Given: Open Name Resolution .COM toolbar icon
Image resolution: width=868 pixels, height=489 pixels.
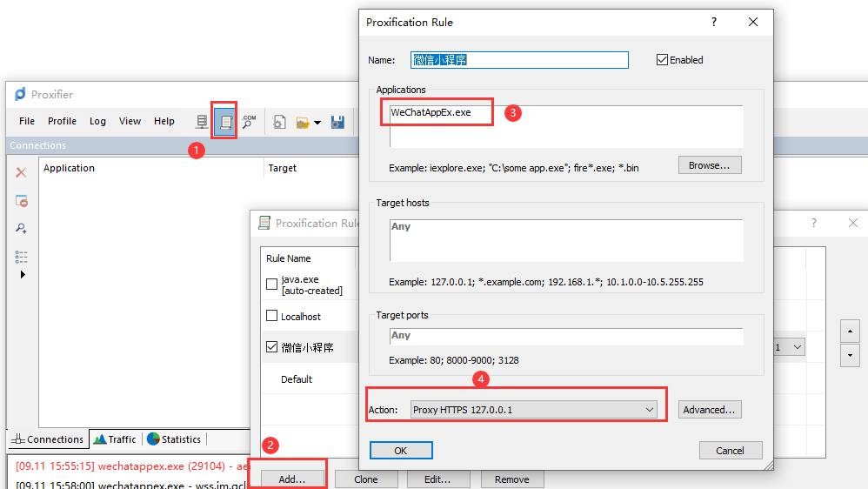Looking at the screenshot, I should pyautogui.click(x=249, y=121).
